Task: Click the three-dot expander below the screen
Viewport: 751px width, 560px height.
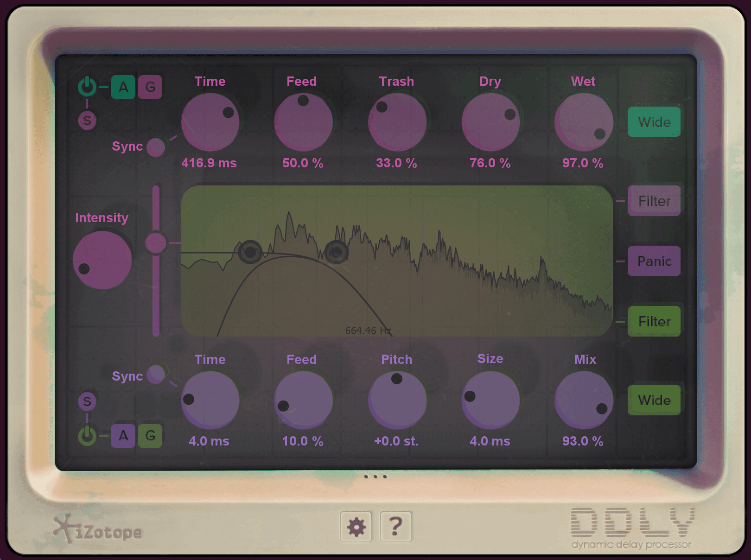Action: point(375,477)
